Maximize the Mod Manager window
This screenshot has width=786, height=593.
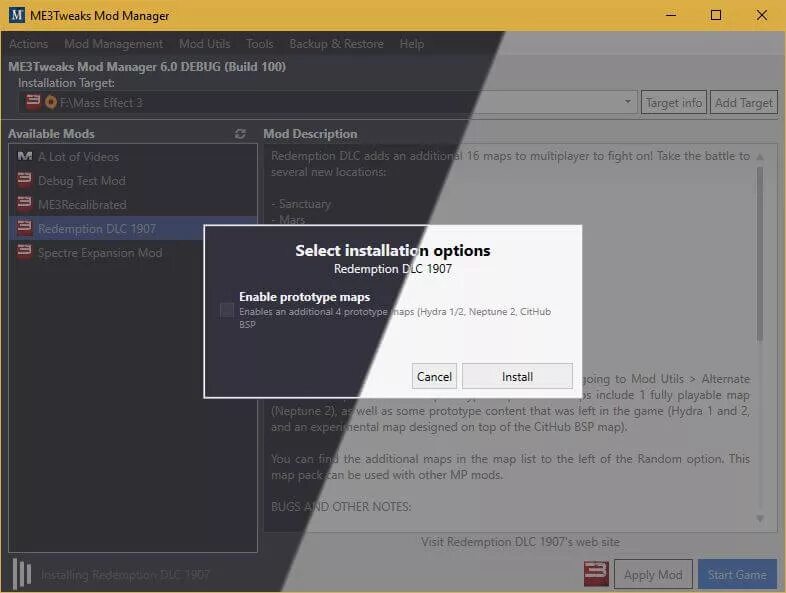point(716,15)
